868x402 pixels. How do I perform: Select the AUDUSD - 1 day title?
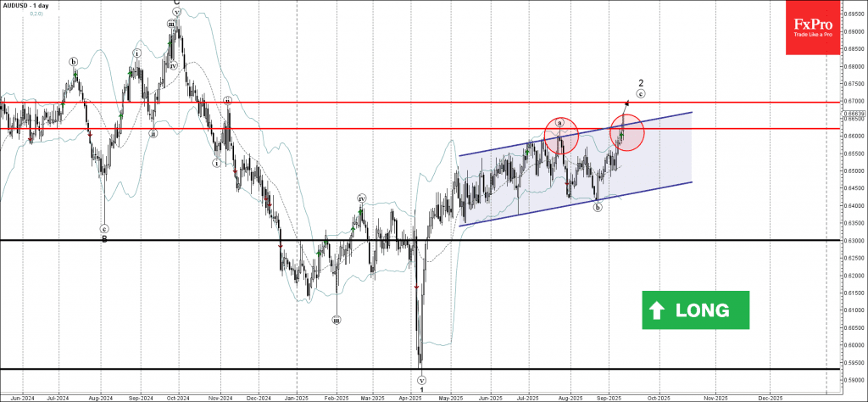pos(25,4)
